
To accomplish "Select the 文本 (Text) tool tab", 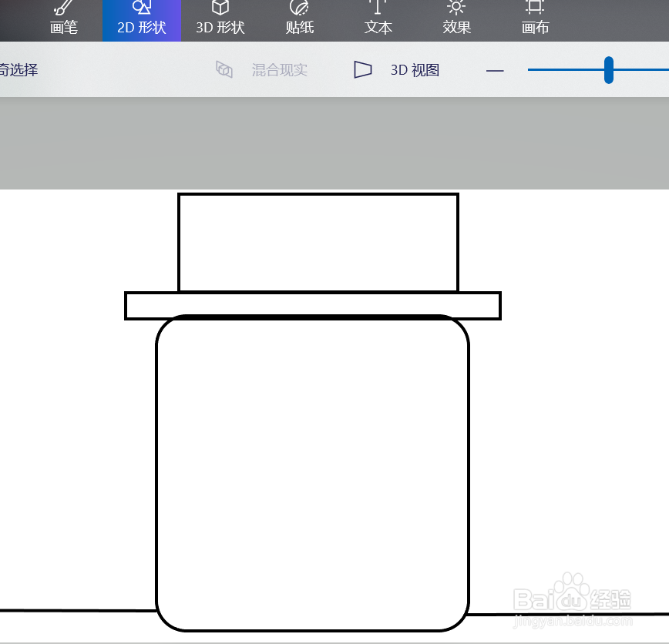I will pos(378,20).
